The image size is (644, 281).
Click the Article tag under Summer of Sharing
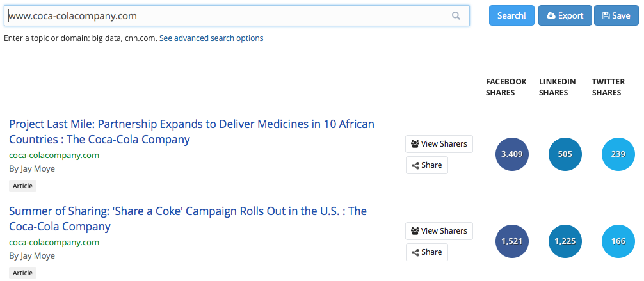pos(23,273)
